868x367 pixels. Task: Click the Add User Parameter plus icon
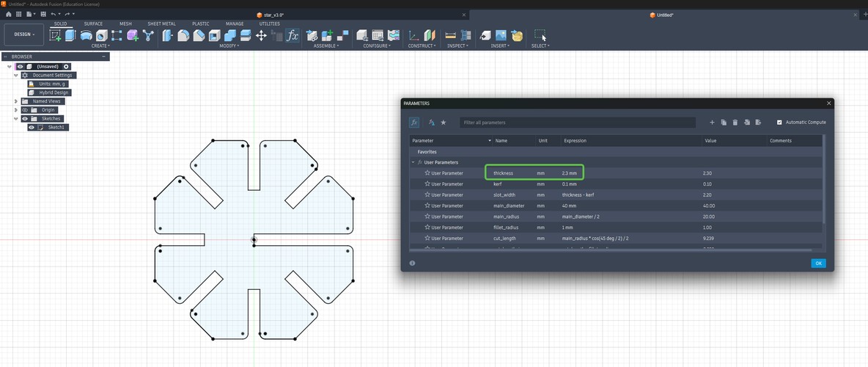coord(713,123)
